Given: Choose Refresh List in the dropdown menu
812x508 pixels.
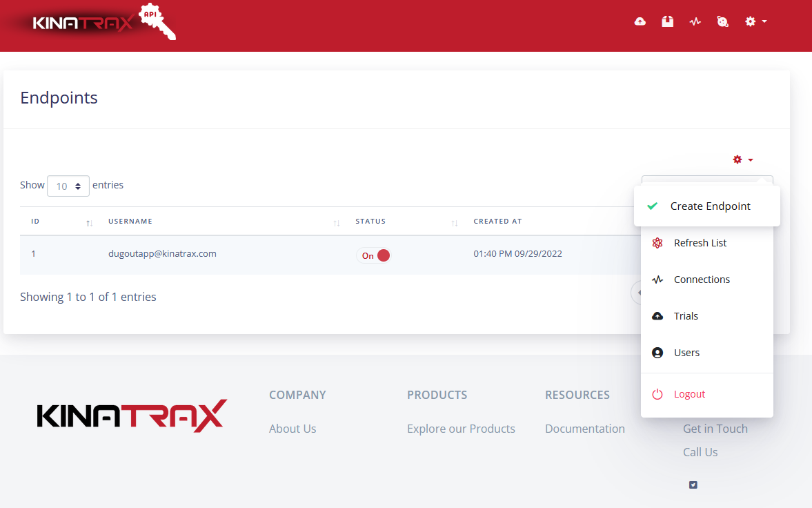Looking at the screenshot, I should pyautogui.click(x=700, y=243).
